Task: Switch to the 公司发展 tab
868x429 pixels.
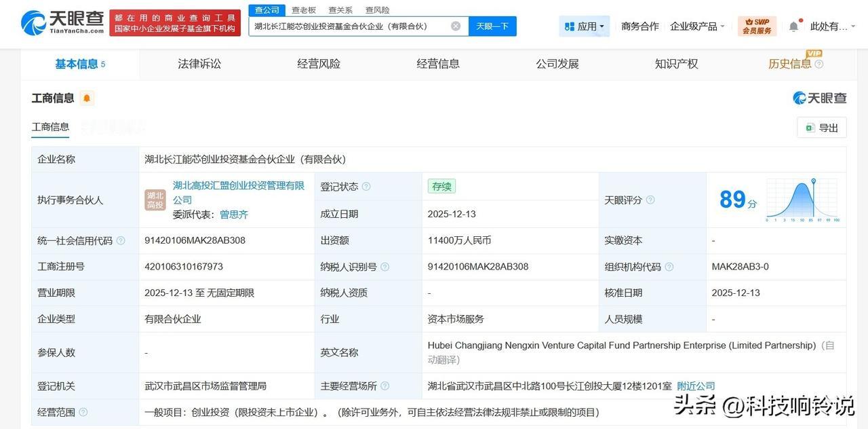Action: (557, 64)
